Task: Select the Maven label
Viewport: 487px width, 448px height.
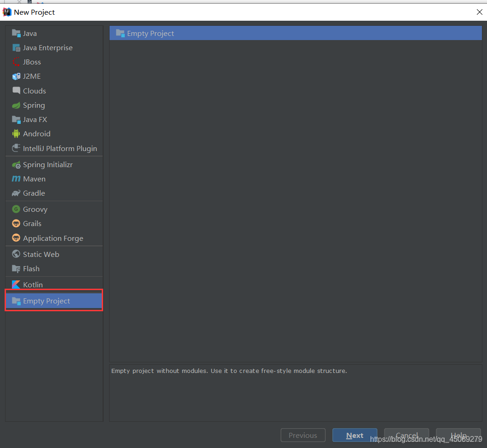Action: (x=34, y=179)
